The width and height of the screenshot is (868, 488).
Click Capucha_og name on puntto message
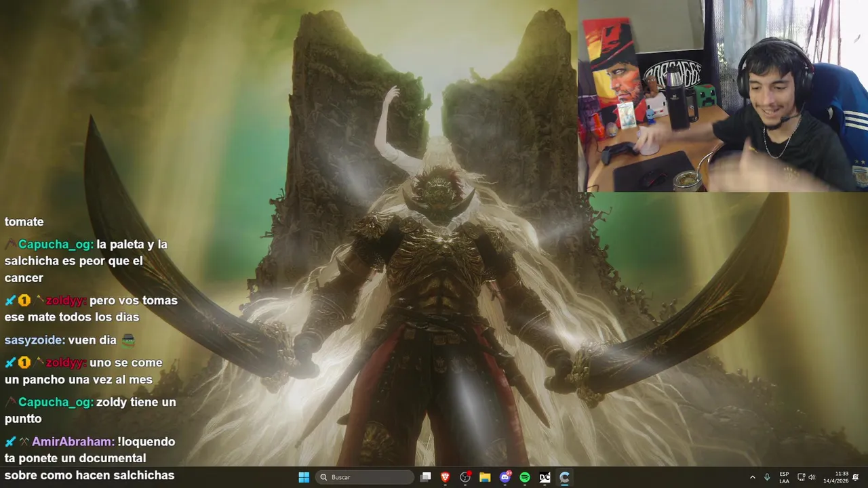(x=56, y=402)
